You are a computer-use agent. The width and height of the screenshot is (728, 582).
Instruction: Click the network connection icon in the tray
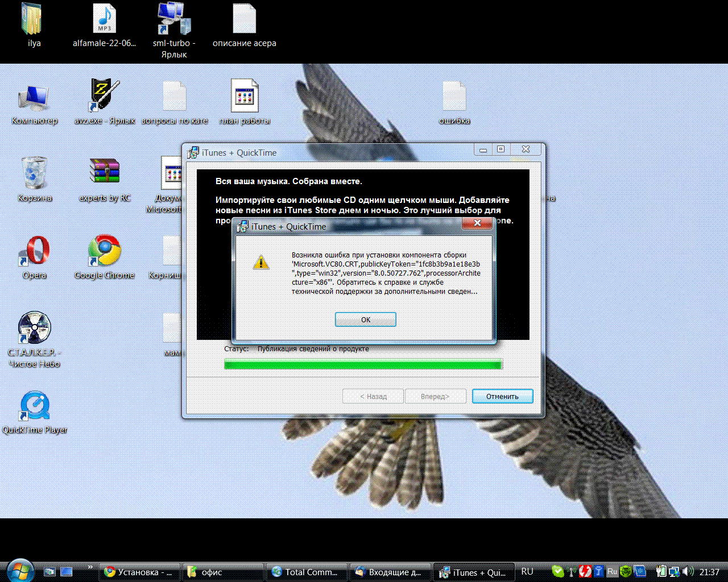(675, 571)
